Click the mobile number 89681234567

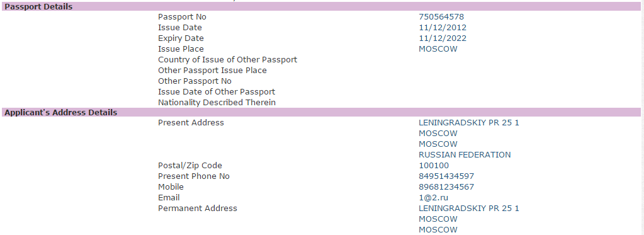tap(446, 187)
